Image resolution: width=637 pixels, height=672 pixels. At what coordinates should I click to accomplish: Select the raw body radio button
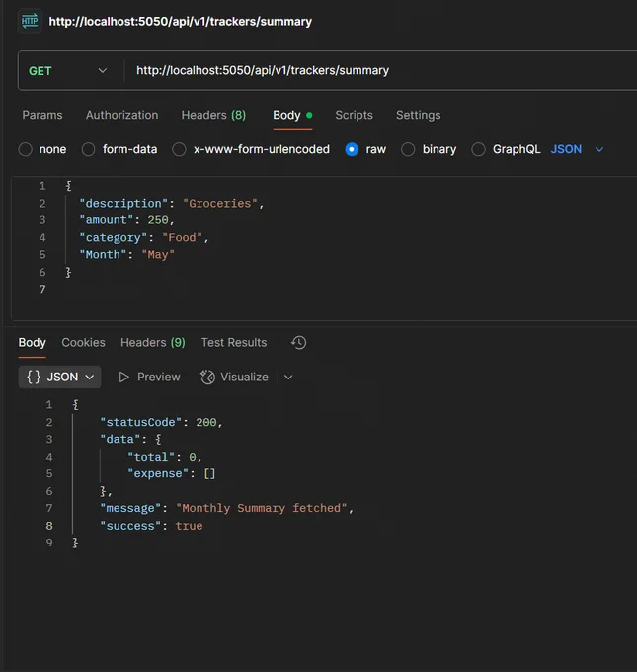point(352,149)
